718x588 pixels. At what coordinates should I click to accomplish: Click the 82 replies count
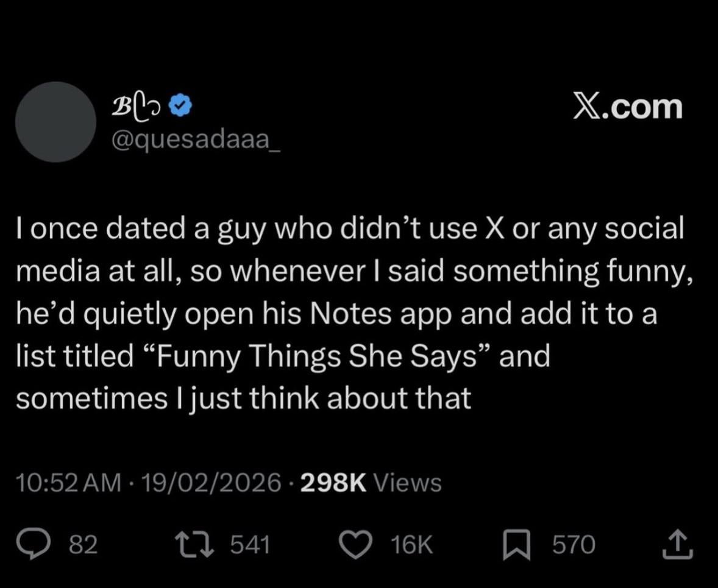pos(84,545)
